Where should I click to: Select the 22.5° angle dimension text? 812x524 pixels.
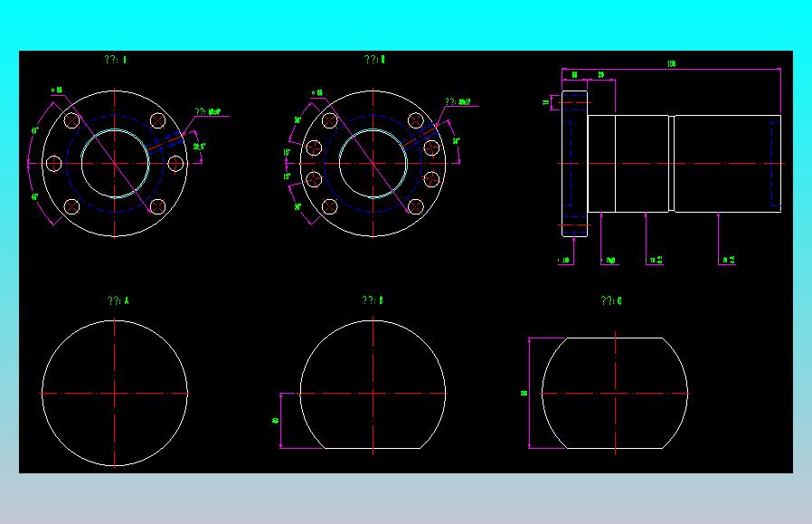tap(199, 147)
